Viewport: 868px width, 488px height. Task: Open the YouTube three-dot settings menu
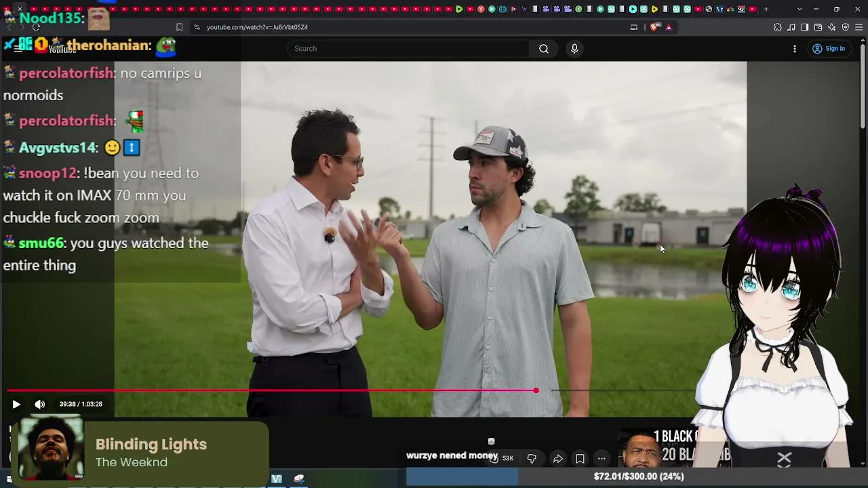(795, 49)
